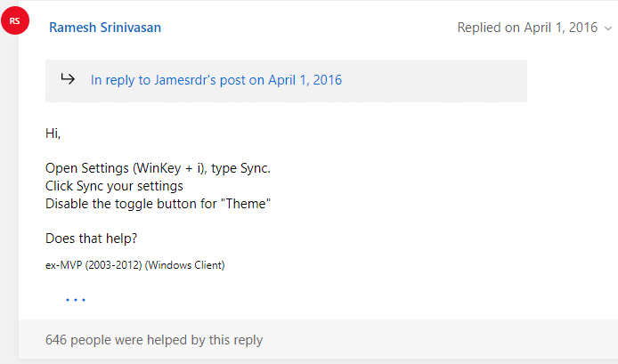The width and height of the screenshot is (618, 364).
Task: Click the 'Does that help?' question
Action: [91, 239]
